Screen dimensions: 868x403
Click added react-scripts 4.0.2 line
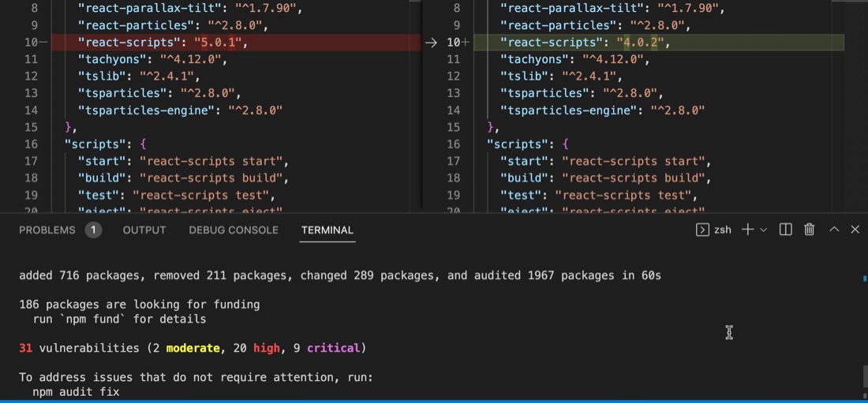click(659, 43)
